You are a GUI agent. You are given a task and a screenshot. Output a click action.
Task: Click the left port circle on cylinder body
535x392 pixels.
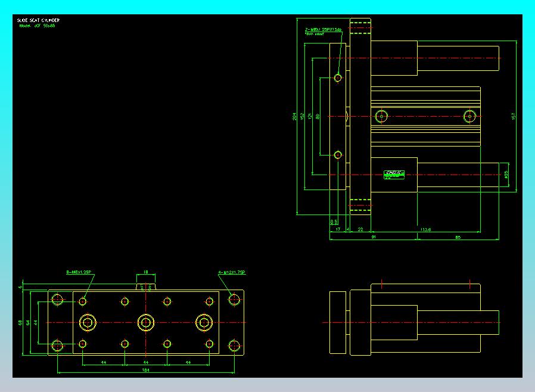click(381, 116)
